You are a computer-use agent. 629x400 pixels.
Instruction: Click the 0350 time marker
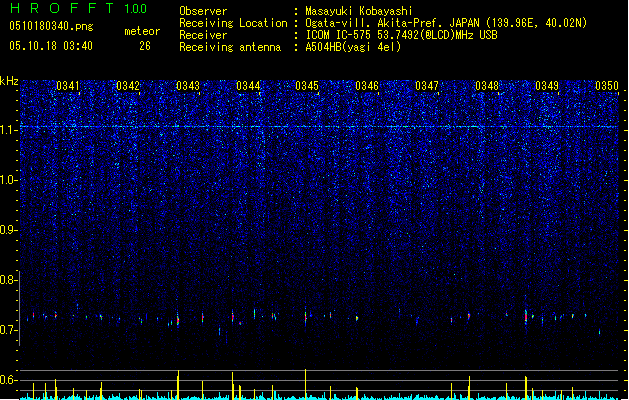click(607, 85)
